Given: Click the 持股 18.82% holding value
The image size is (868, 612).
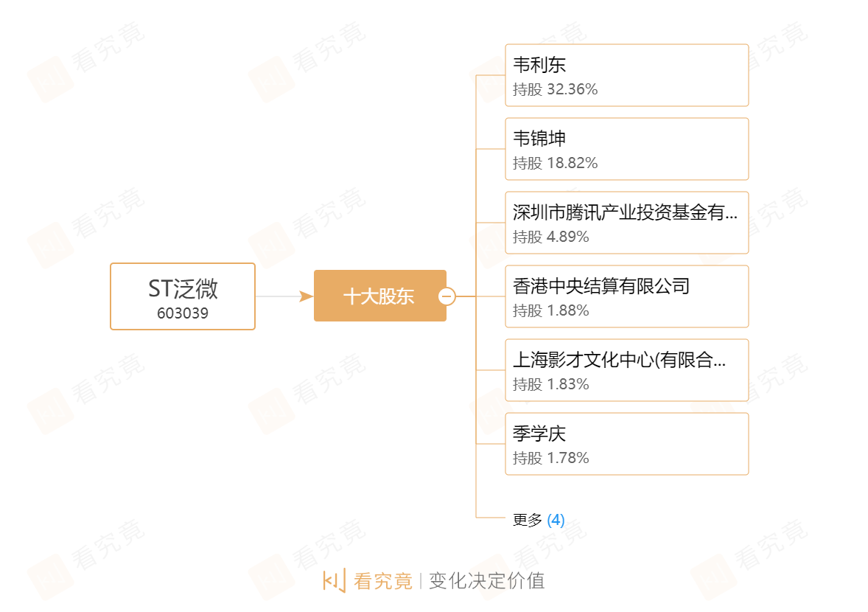Looking at the screenshot, I should (555, 163).
